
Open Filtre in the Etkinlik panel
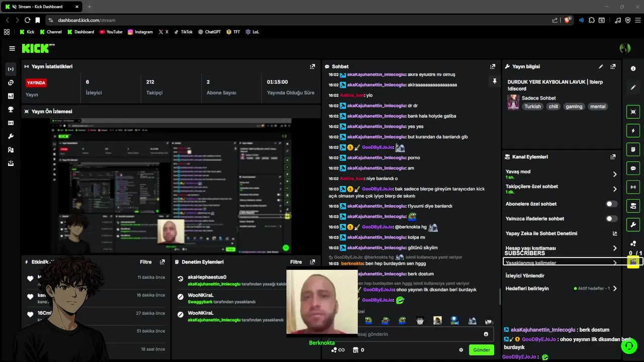145,262
